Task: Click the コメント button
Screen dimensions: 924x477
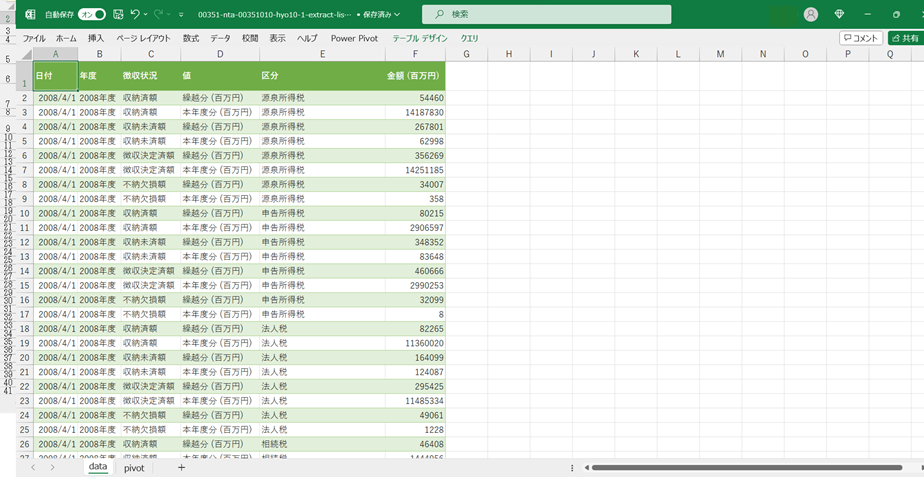Action: tap(860, 38)
